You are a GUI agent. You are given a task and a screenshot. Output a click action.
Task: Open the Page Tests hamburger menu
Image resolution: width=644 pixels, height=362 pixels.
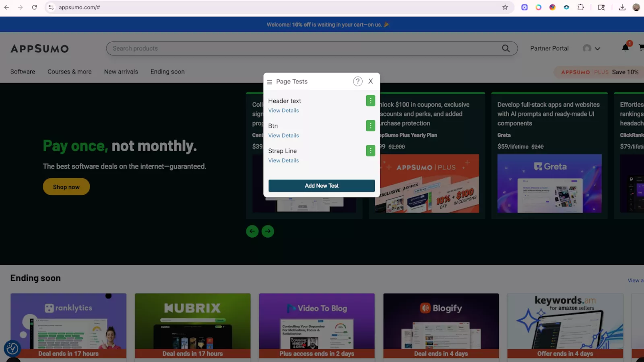(269, 82)
